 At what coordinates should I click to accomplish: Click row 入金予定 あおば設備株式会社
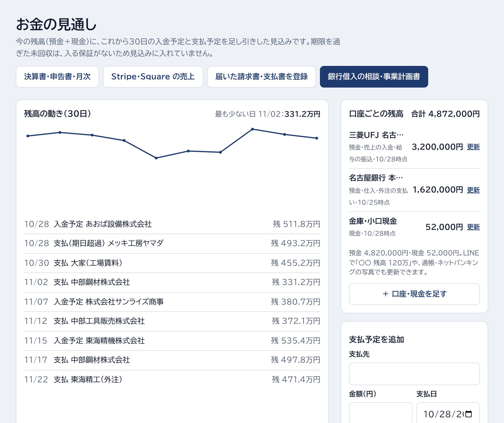172,224
